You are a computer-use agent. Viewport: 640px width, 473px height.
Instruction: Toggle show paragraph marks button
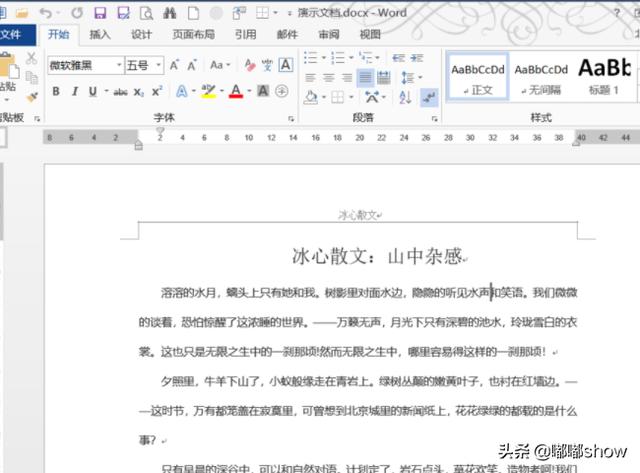point(429,97)
